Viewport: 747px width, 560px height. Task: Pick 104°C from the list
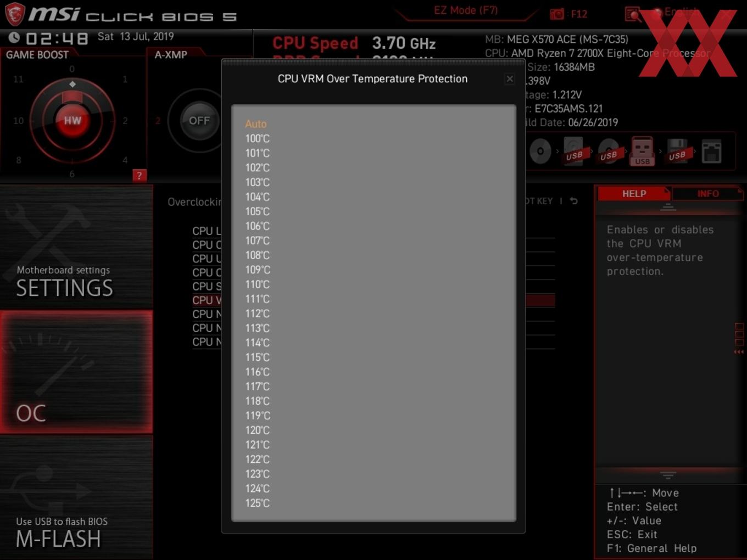(258, 197)
